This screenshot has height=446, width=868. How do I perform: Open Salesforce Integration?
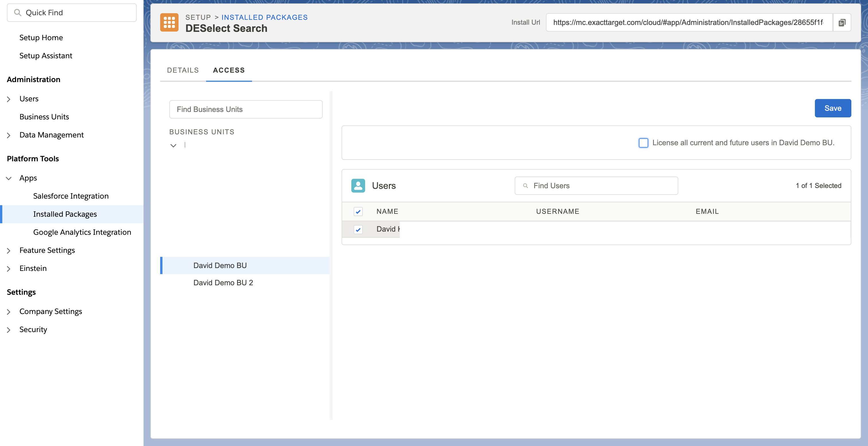(71, 196)
